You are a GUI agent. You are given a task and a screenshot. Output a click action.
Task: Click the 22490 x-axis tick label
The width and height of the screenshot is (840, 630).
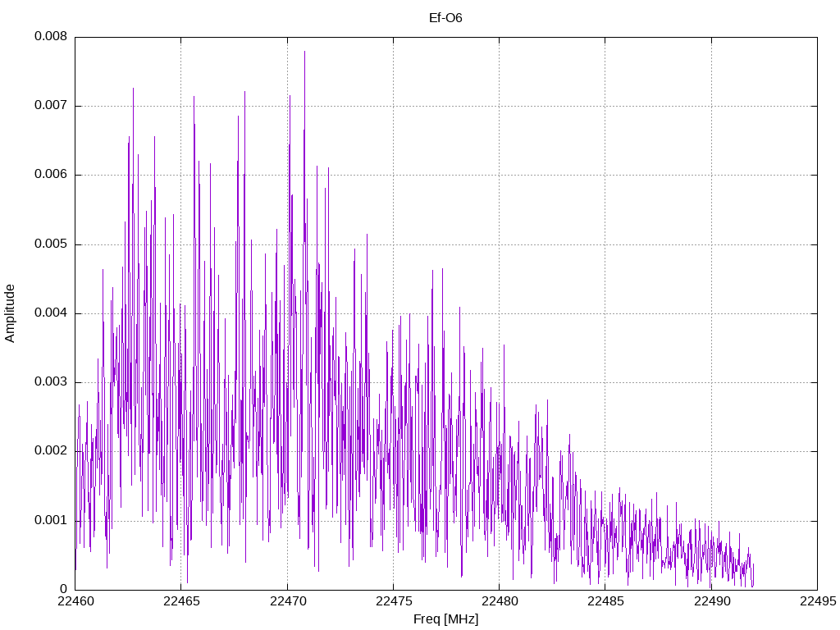712,601
